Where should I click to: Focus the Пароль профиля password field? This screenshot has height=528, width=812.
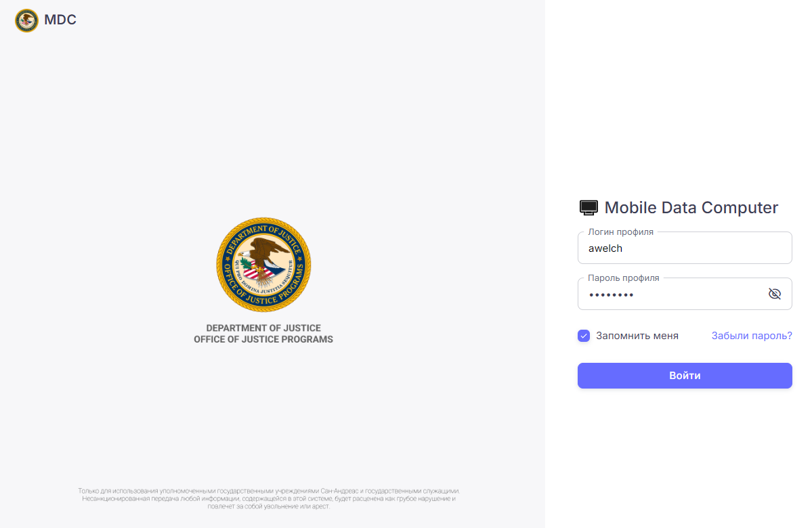tap(685, 294)
